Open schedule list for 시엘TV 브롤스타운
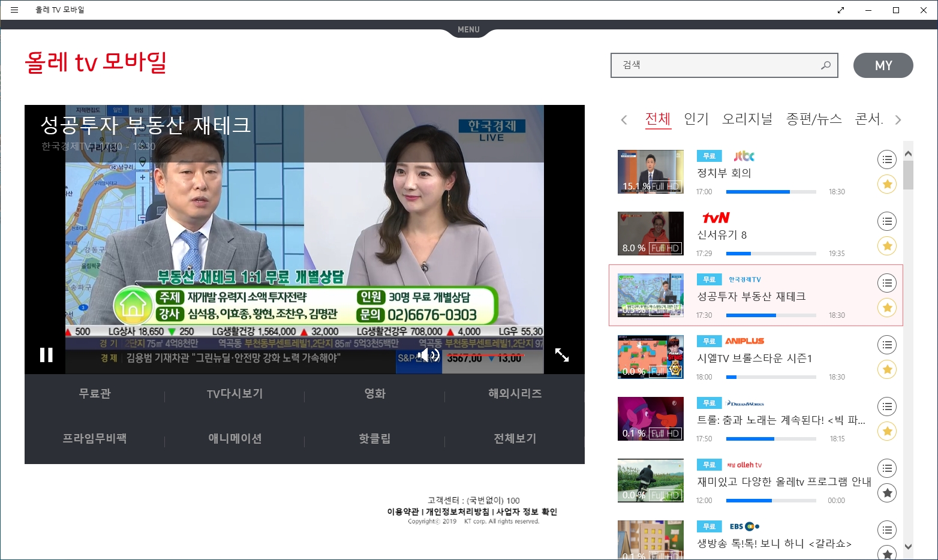Viewport: 938px width, 560px height. coord(887,345)
